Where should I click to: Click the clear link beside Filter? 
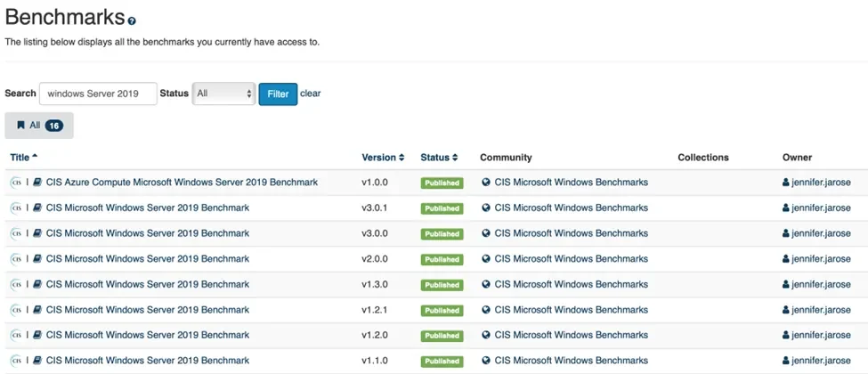click(310, 93)
